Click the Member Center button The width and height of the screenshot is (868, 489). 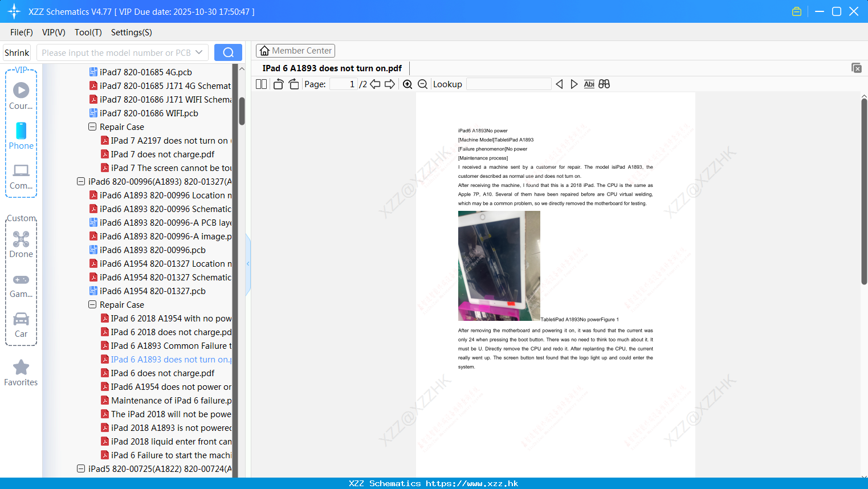tap(295, 51)
